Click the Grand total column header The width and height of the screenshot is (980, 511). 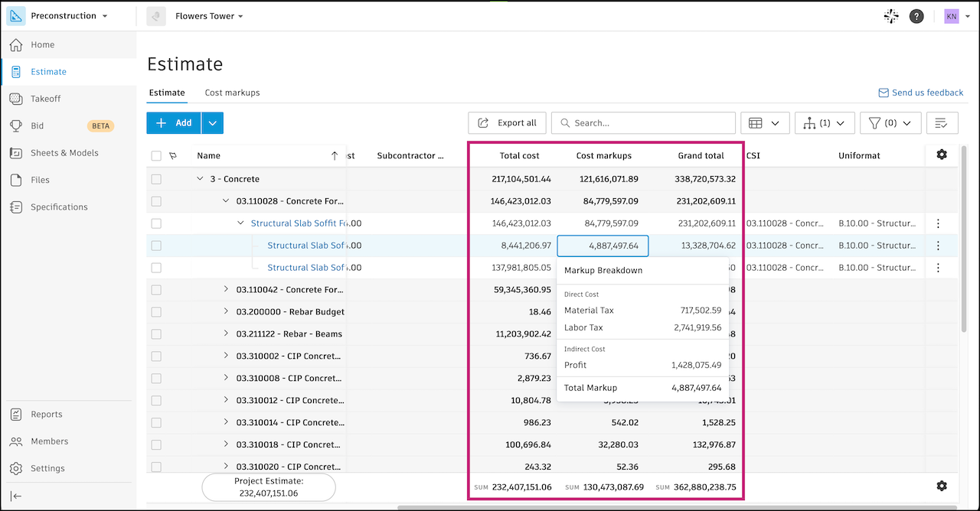701,156
